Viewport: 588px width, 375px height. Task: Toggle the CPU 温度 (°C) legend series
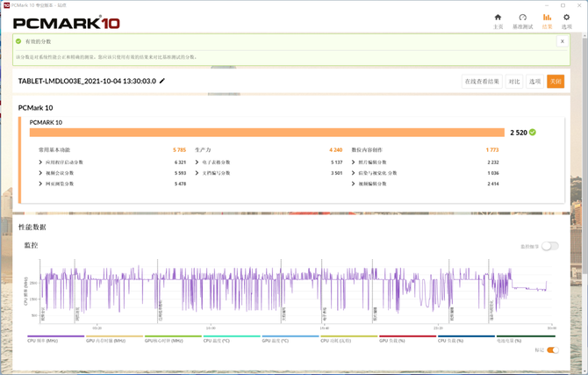point(232,339)
